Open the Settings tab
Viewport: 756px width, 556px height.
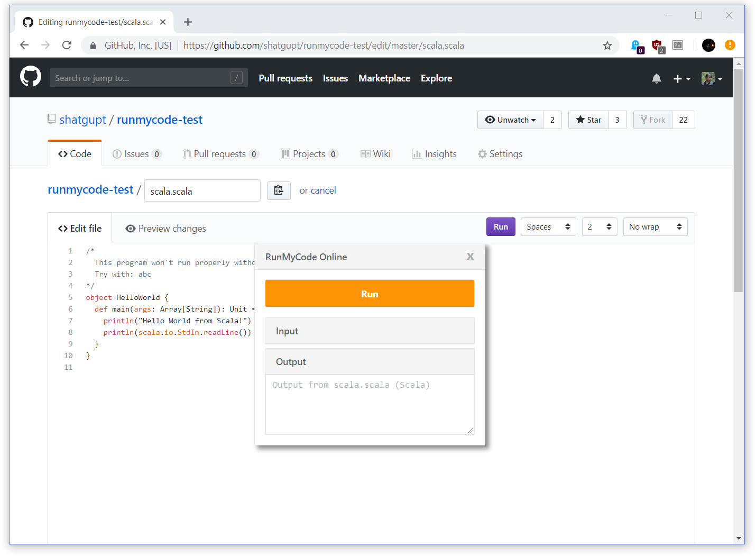[500, 153]
